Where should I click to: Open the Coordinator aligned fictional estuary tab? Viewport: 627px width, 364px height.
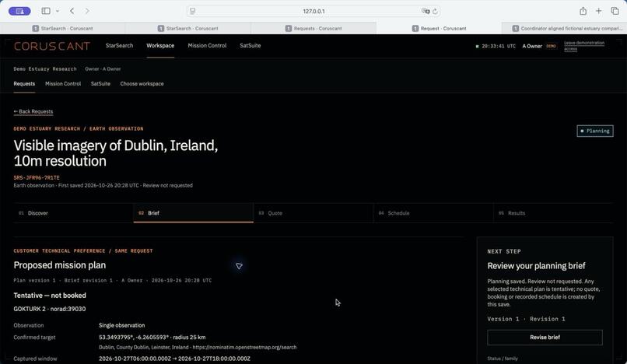pos(565,29)
